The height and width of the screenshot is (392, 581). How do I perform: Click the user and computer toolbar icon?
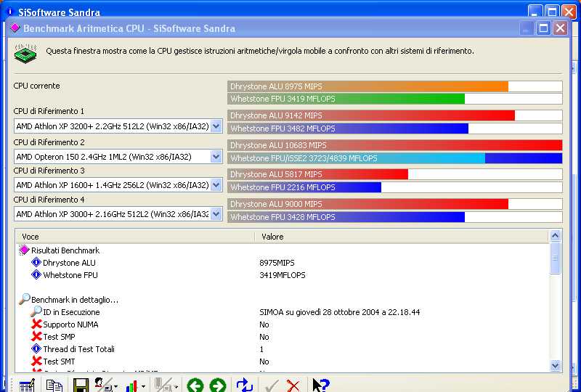click(102, 385)
